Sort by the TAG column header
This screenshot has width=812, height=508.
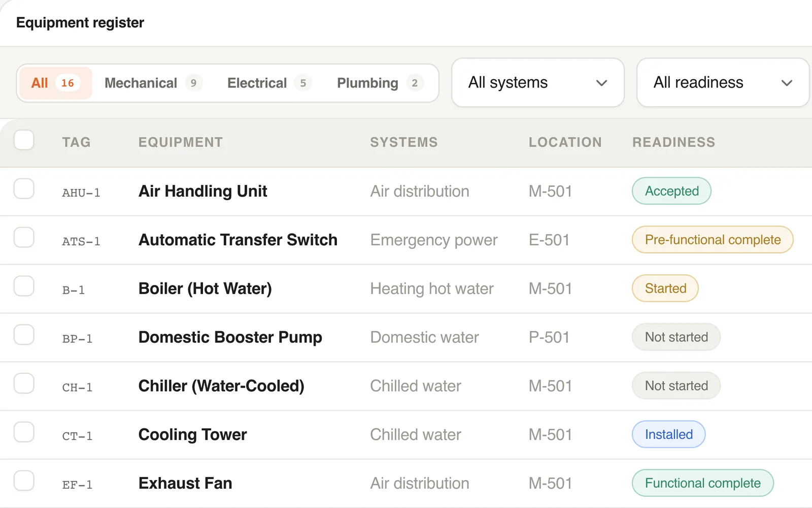[x=77, y=142]
